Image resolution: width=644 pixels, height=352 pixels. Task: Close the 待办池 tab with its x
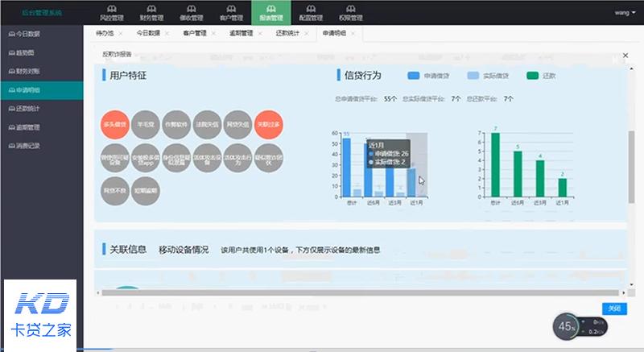tap(121, 33)
